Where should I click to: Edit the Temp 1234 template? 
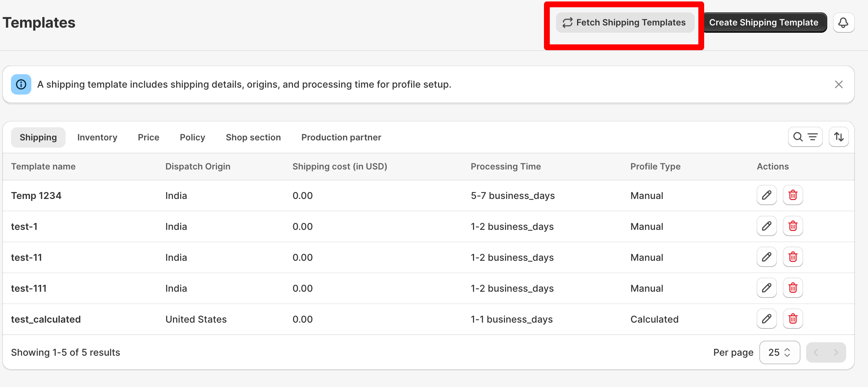[767, 195]
